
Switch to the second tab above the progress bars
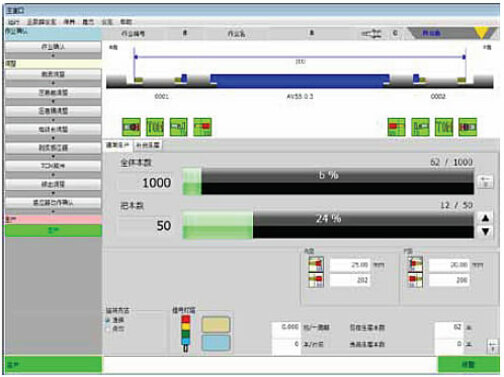coord(148,145)
